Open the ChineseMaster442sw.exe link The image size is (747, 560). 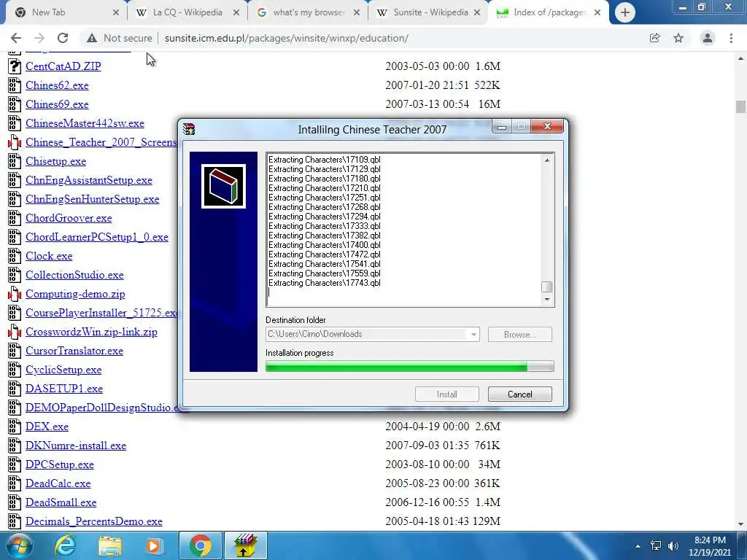(x=85, y=123)
